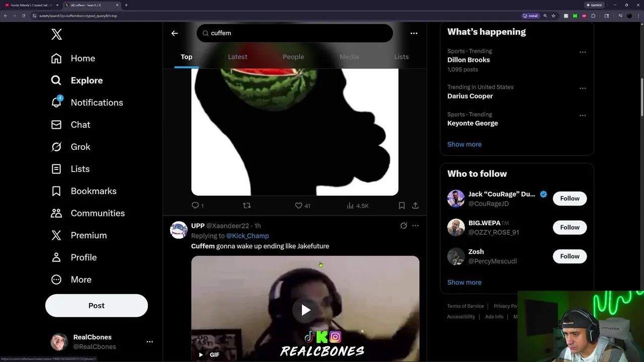
Task: Click the Post button
Action: point(97,306)
